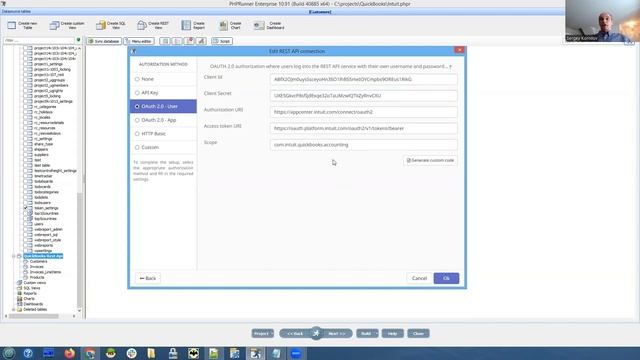Click the Script toolbar button
The image size is (640, 360).
(222, 41)
